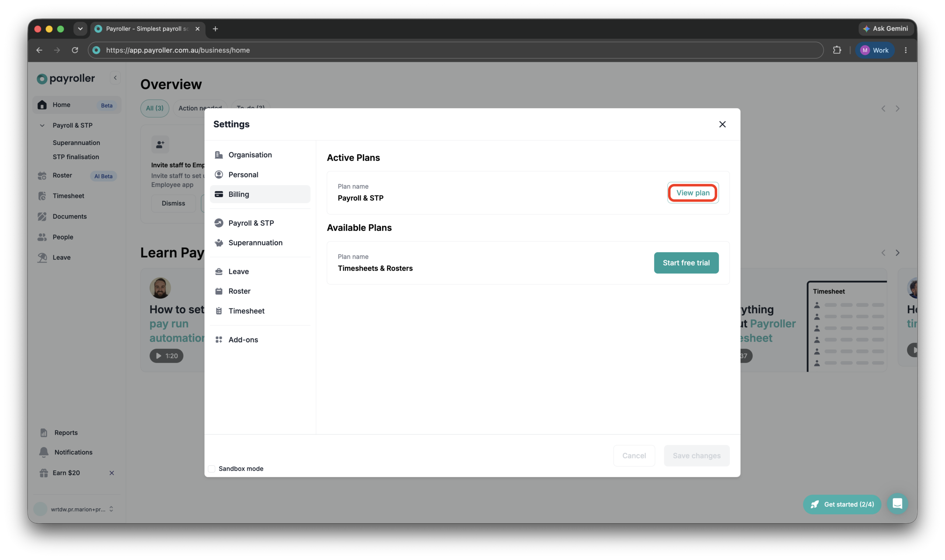Screen dimensions: 945x560
Task: Play the pay run automation video
Action: click(166, 356)
